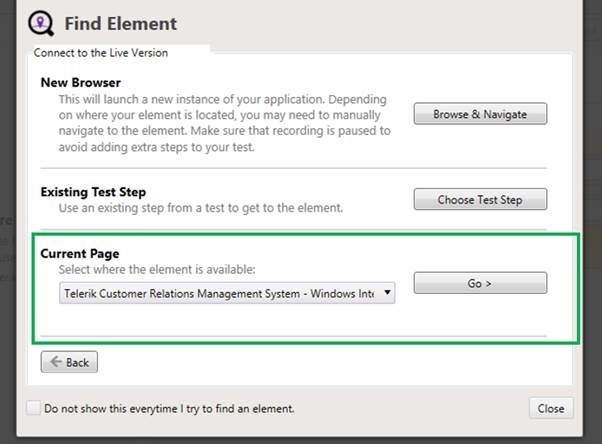Enable 'Do not show this everytime' checkbox
602x444 pixels.
pos(34,408)
